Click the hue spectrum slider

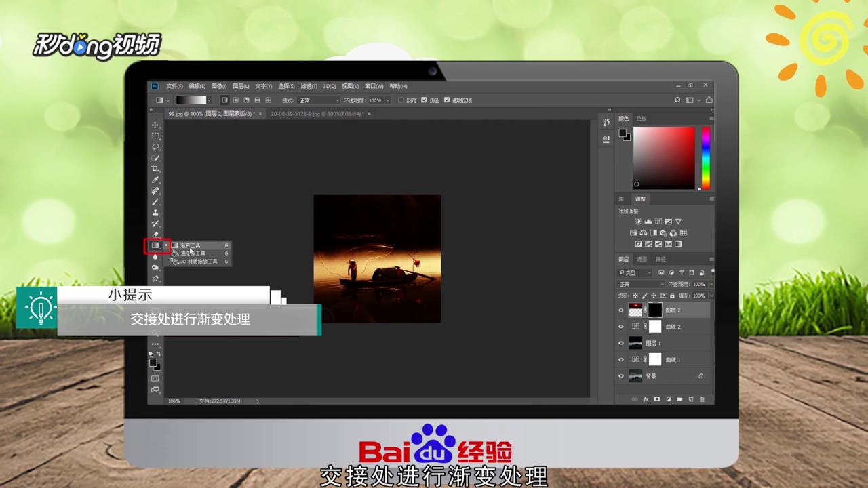(705, 158)
